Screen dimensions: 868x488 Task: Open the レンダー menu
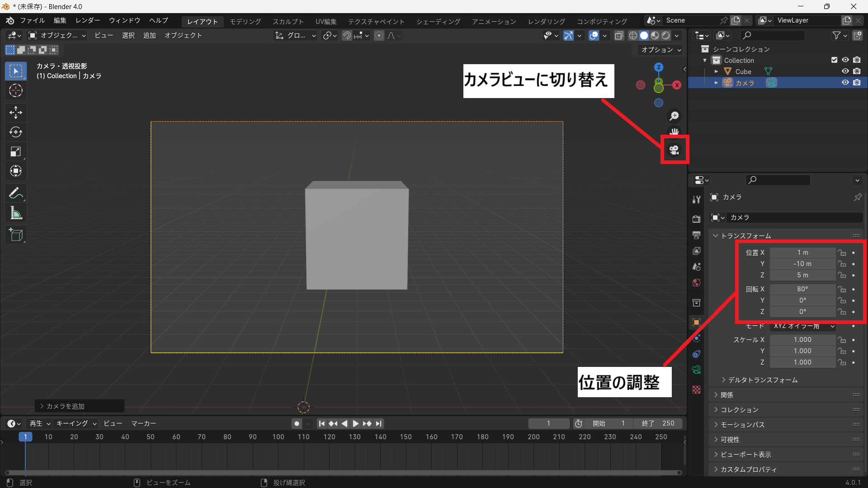(88, 21)
